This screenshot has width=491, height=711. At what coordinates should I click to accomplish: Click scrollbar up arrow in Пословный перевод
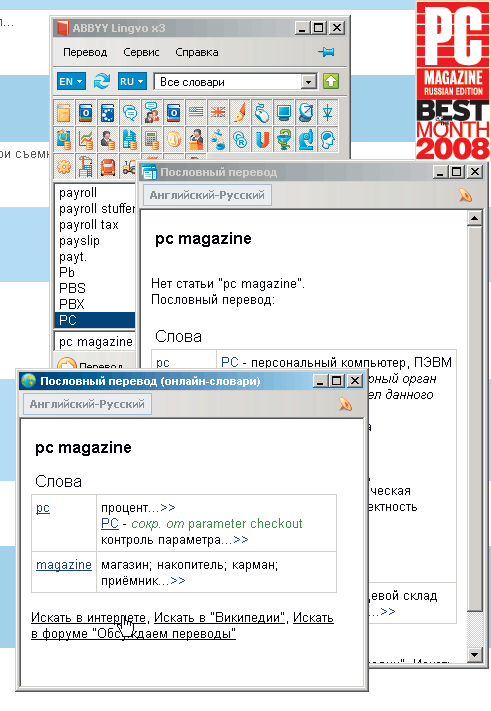475,219
